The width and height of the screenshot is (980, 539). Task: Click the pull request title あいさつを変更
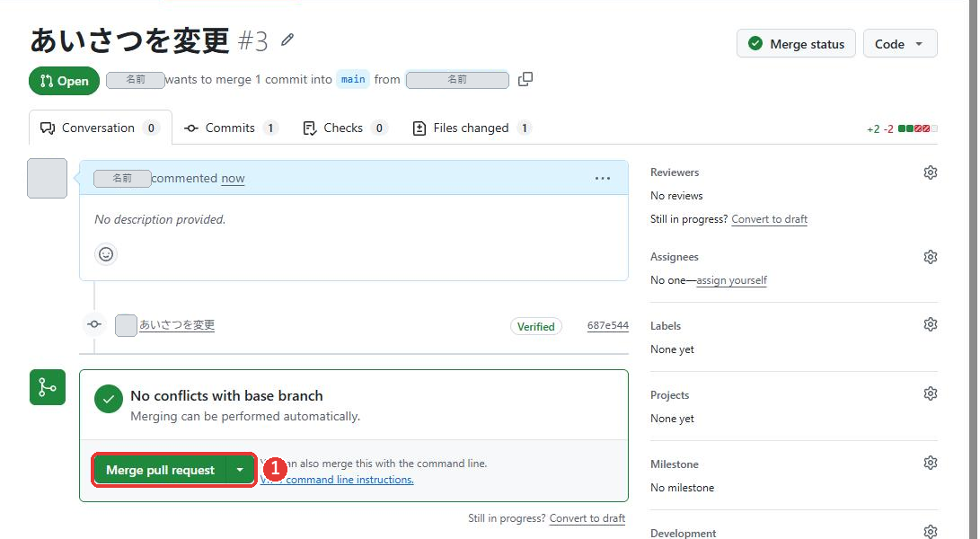pyautogui.click(x=130, y=40)
